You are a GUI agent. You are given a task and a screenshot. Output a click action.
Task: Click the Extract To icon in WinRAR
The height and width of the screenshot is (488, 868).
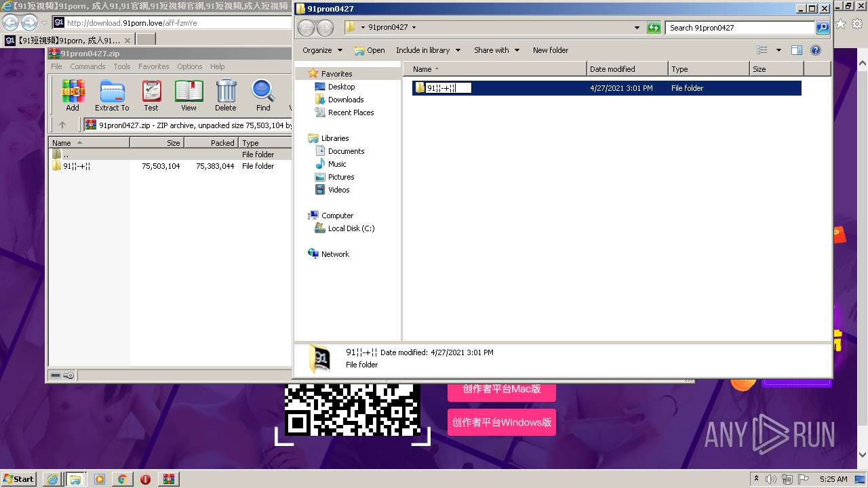[112, 95]
